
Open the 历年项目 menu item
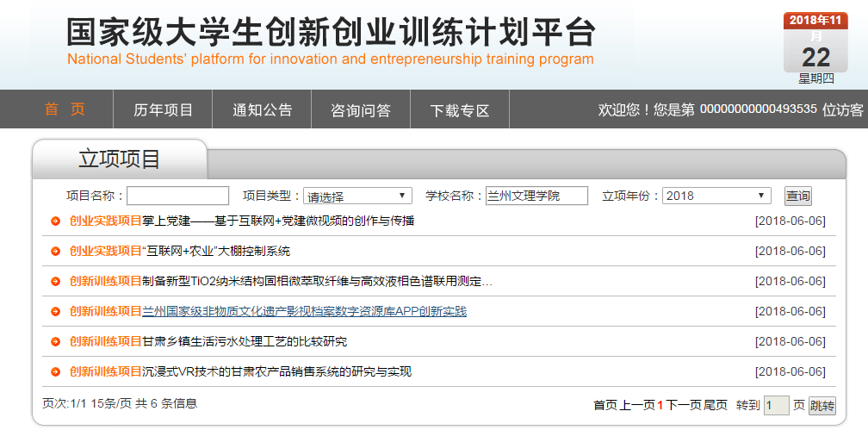click(163, 110)
